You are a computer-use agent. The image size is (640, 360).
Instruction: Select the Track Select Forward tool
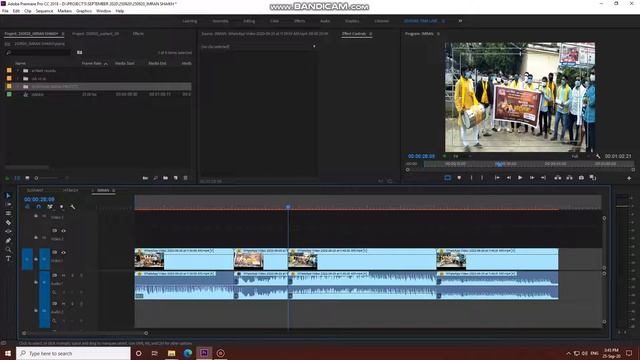pyautogui.click(x=8, y=204)
